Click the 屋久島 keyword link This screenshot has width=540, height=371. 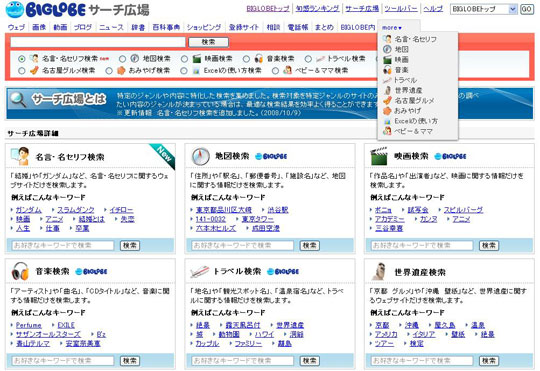(445, 325)
